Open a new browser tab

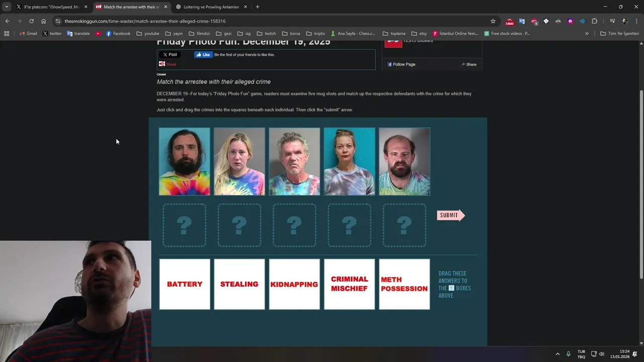tap(258, 7)
